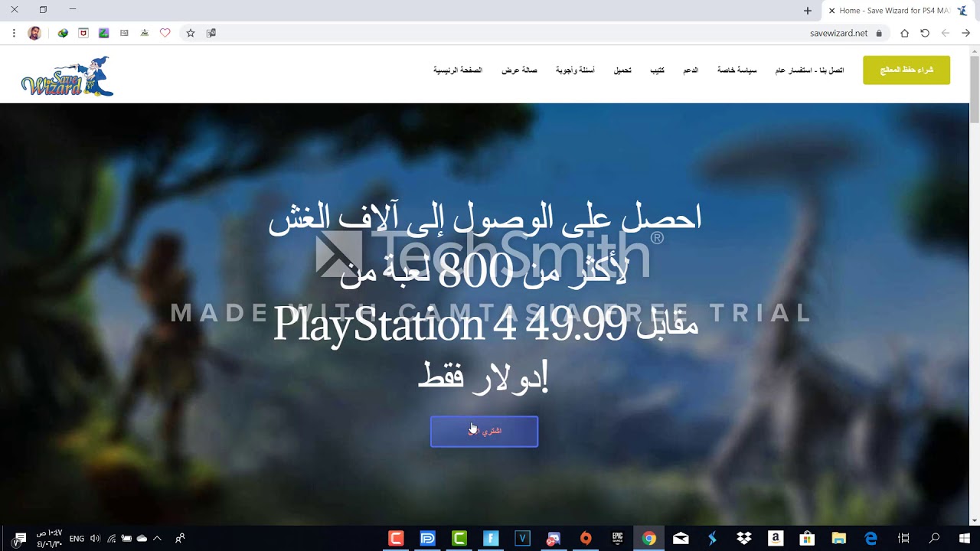Click the home button in Chrome
Screen dimensions: 980x551
(x=904, y=33)
